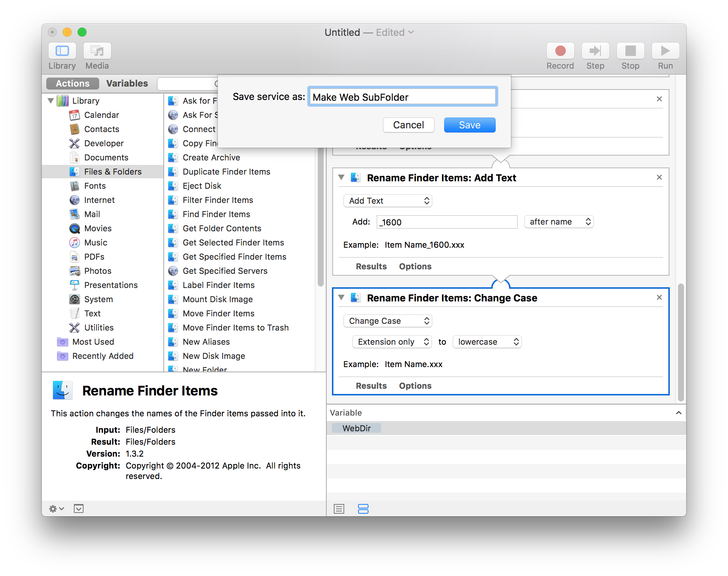Switch to the Variables tab
This screenshot has height=576, width=728.
click(127, 83)
